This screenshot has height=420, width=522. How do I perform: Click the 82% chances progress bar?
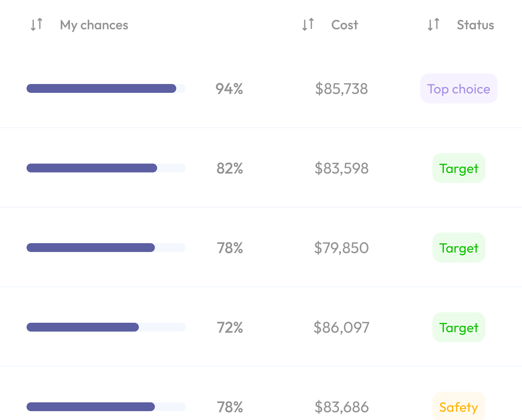click(106, 168)
